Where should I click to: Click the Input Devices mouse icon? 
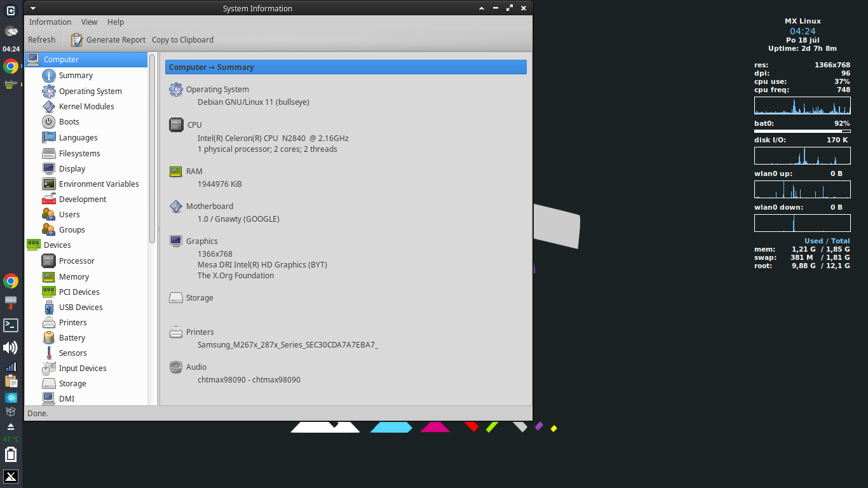(49, 368)
